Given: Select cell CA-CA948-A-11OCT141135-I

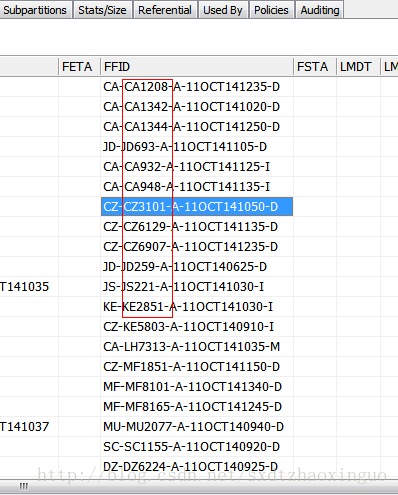Looking at the screenshot, I should click(197, 187).
